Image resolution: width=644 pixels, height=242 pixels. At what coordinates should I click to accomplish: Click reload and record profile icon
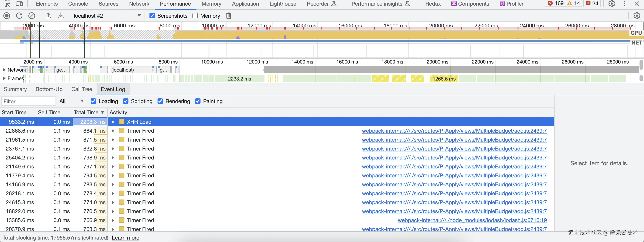coord(19,16)
